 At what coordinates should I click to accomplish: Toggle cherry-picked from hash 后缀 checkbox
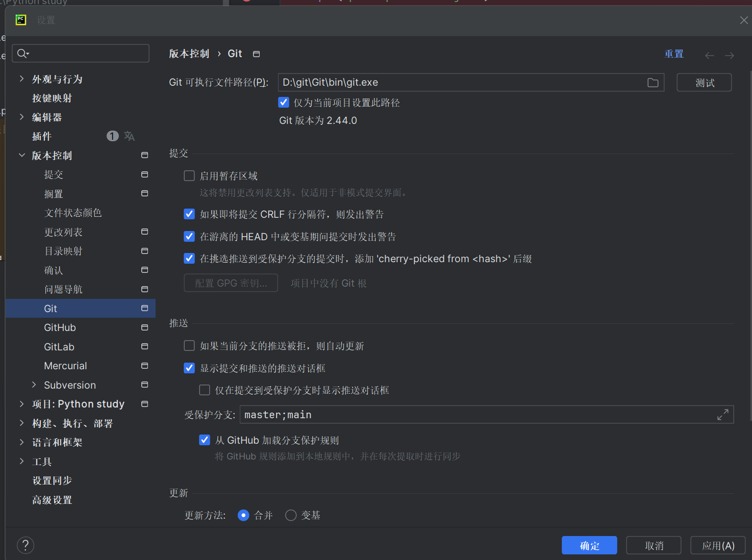[x=189, y=259]
